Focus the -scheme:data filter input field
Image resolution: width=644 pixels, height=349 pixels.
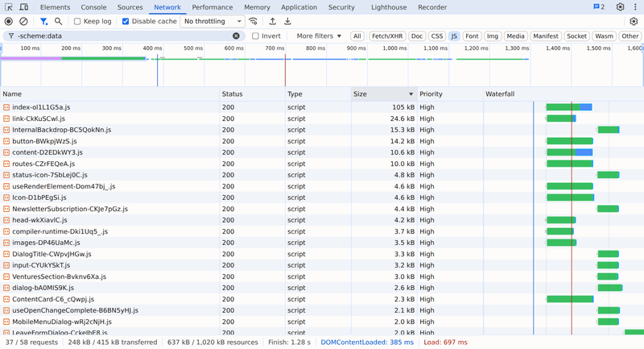[x=123, y=36]
